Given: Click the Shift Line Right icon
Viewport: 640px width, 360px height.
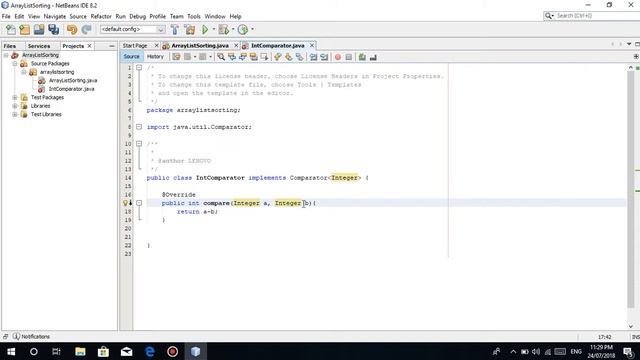Looking at the screenshot, I should point(324,57).
